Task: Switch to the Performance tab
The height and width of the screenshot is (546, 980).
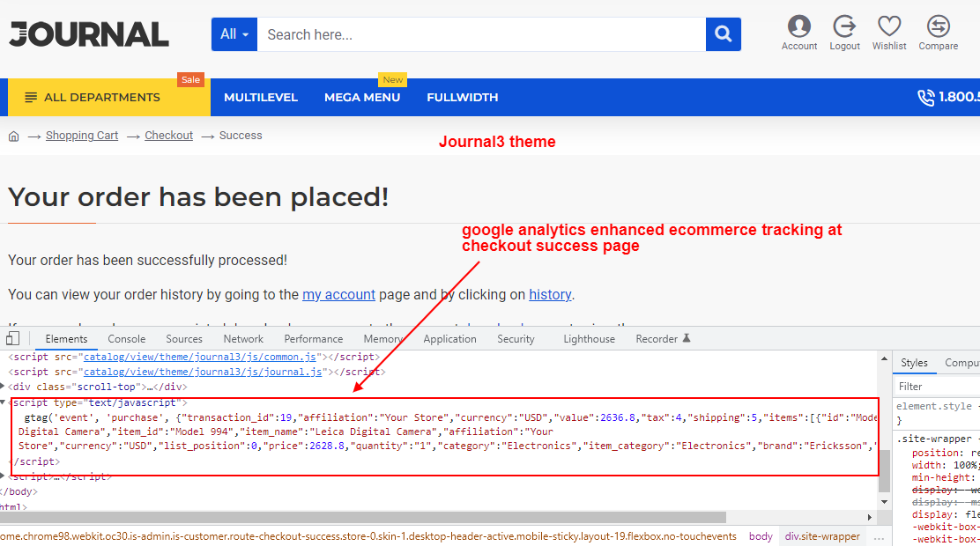Action: pos(313,338)
